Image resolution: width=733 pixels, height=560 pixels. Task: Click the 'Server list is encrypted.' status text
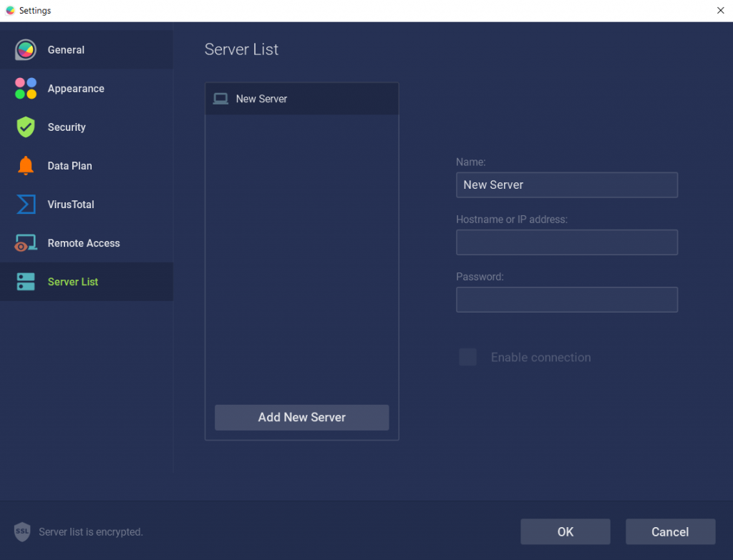(91, 532)
